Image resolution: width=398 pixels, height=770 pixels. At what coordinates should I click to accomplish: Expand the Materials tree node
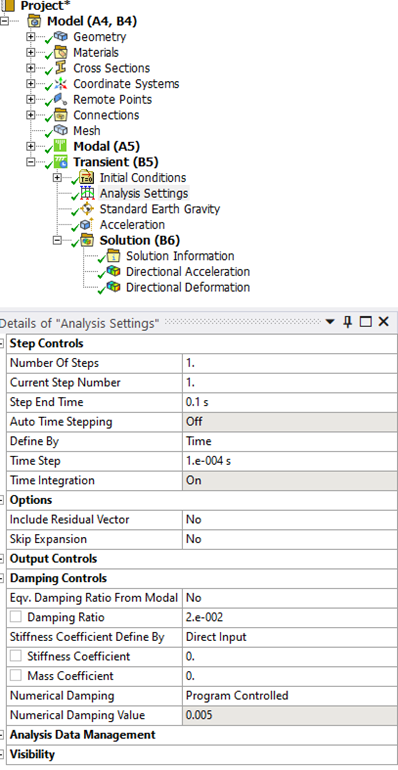pos(30,53)
